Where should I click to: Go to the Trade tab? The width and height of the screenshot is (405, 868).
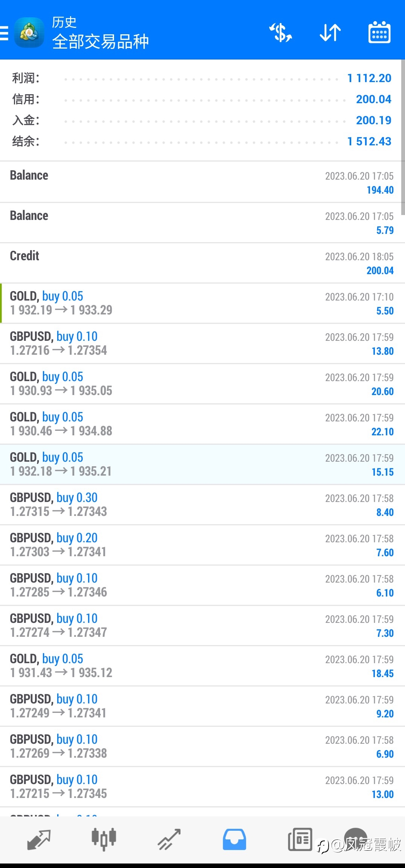point(169,839)
